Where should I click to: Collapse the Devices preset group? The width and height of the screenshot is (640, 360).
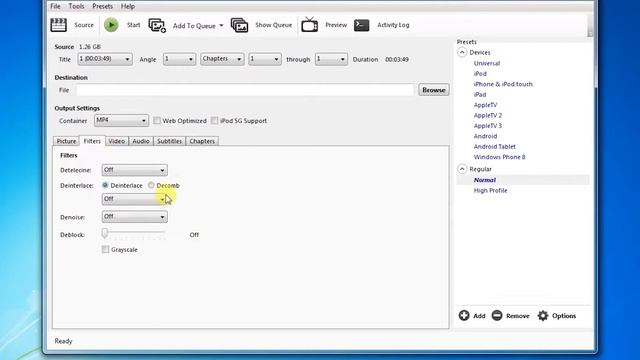click(462, 52)
